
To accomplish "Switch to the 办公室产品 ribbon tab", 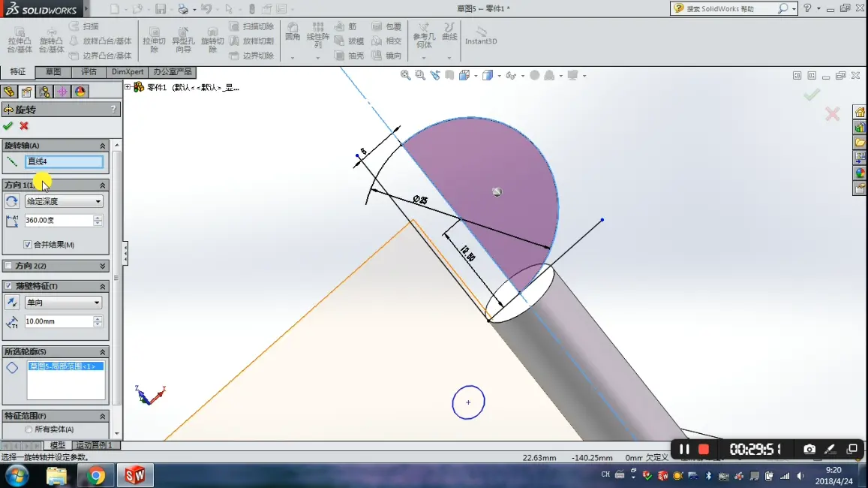I will (173, 72).
